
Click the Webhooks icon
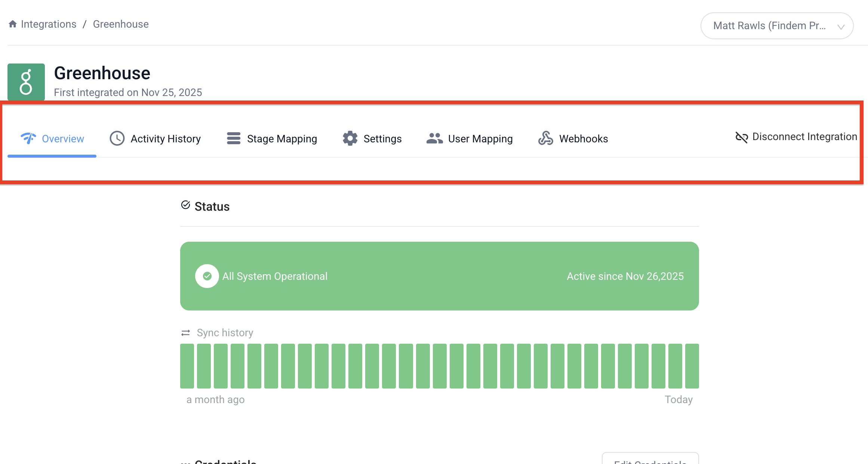[545, 138]
